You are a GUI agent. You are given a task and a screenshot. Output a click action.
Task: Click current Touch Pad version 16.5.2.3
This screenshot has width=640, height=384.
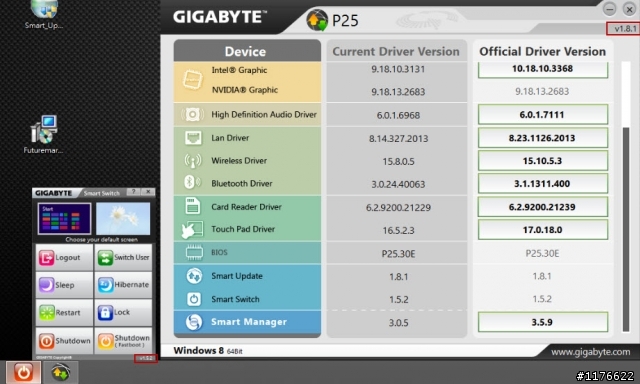[398, 231]
